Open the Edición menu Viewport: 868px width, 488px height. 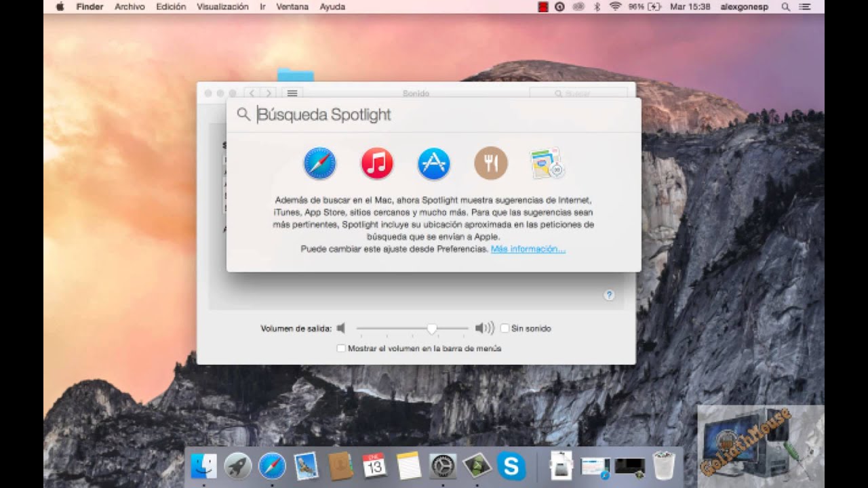pyautogui.click(x=171, y=7)
